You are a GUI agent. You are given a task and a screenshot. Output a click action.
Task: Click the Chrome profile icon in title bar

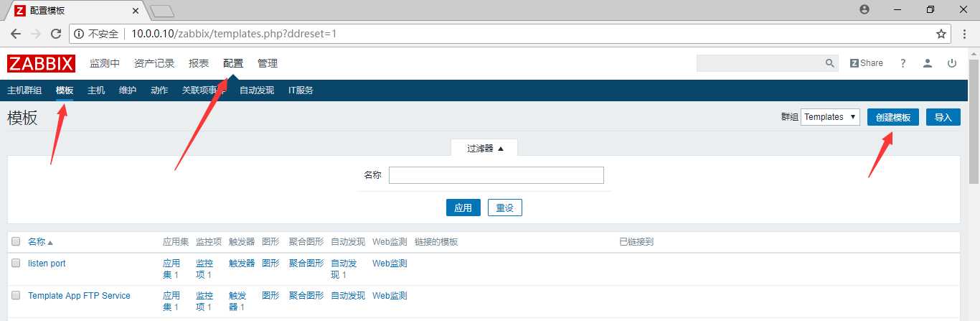(864, 9)
